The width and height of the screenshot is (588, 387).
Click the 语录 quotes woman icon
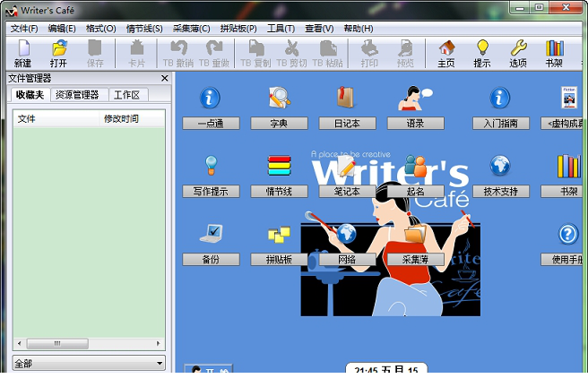coord(415,98)
